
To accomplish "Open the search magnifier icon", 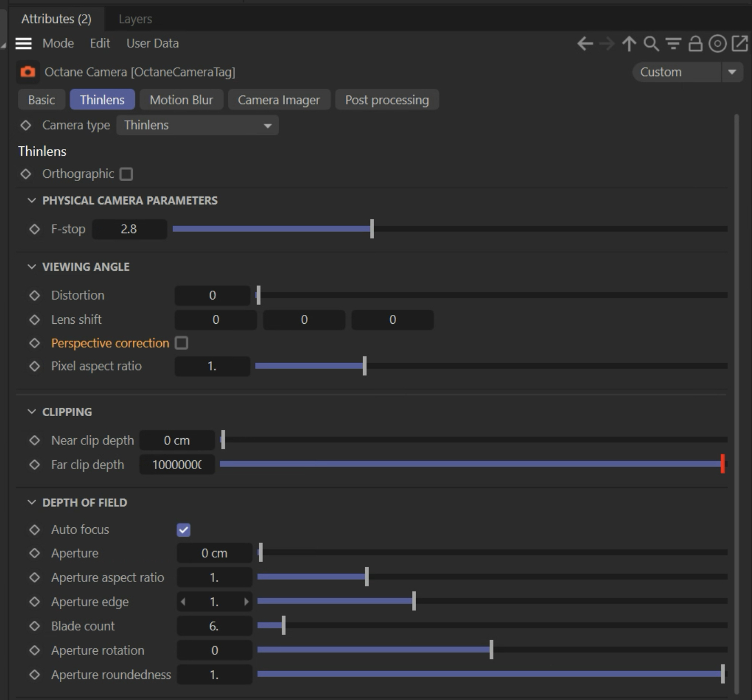I will (x=651, y=44).
